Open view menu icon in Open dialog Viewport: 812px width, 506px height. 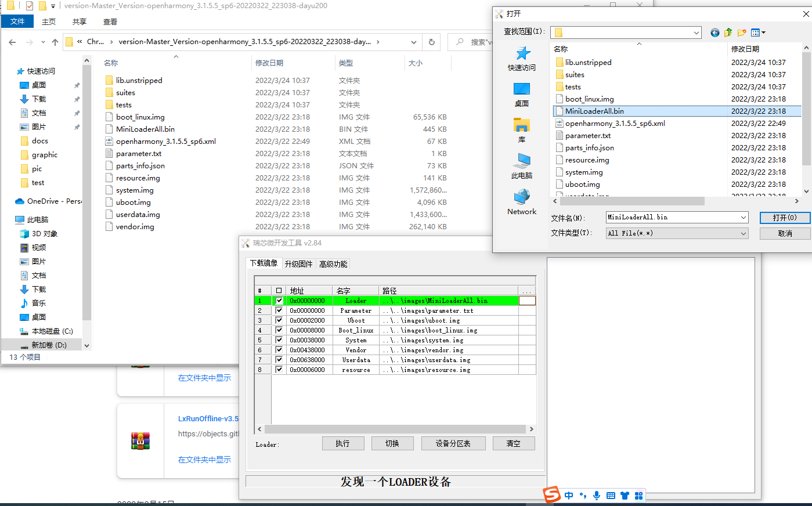pyautogui.click(x=758, y=32)
